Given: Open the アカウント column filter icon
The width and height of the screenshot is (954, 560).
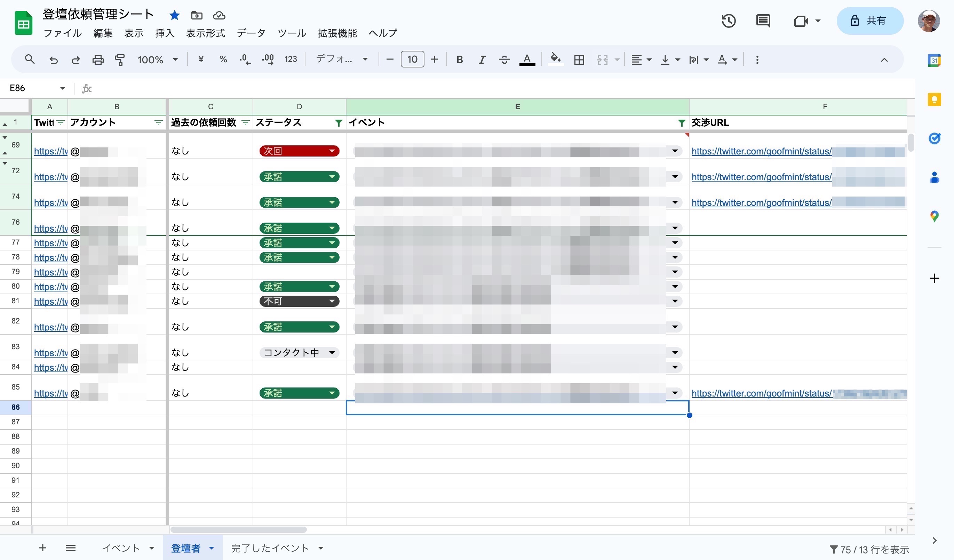Looking at the screenshot, I should (x=159, y=122).
